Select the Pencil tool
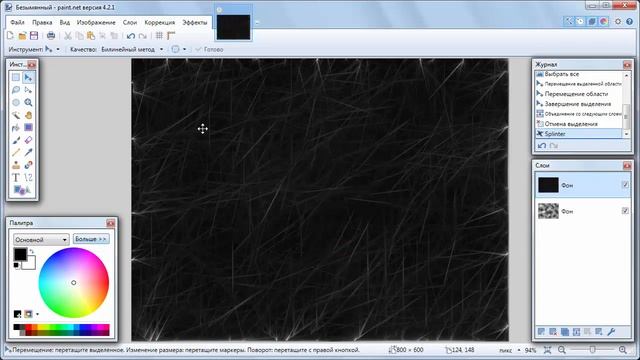640x360 pixels. coord(16,153)
